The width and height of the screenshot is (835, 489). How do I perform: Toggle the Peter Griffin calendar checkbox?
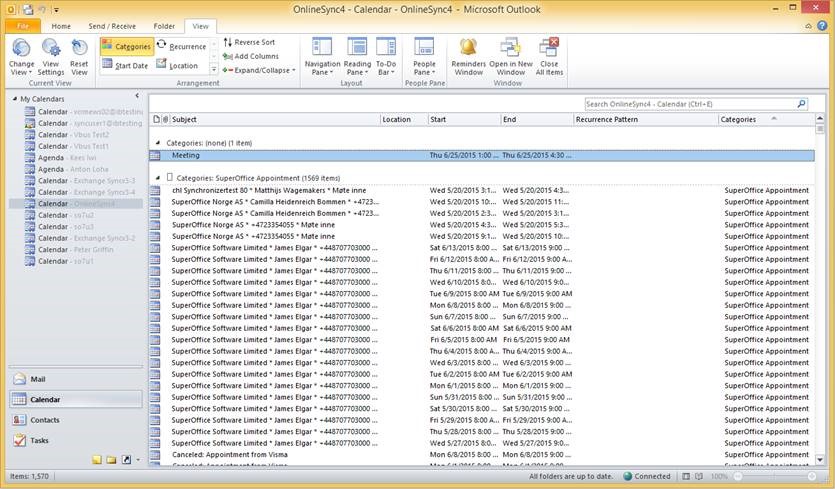pos(30,249)
